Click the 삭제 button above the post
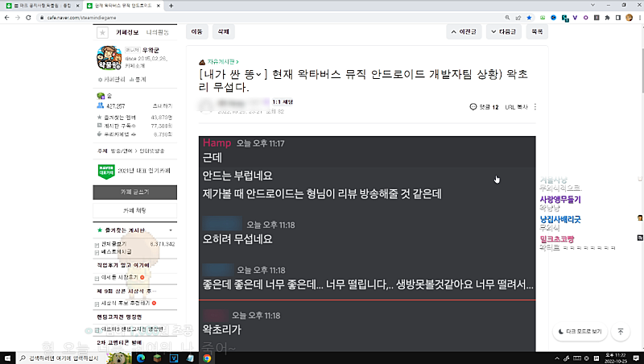This screenshot has height=364, width=644. 224,31
